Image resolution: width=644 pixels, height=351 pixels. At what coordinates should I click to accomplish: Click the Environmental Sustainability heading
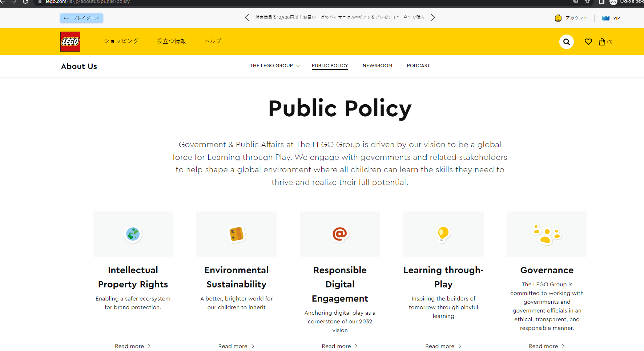click(237, 277)
